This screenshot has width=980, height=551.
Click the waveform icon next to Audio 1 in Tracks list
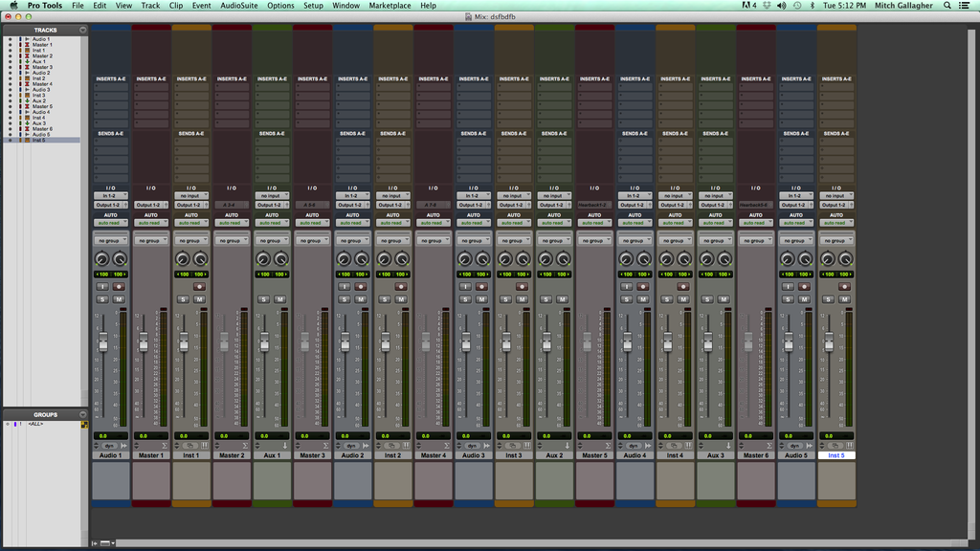tap(27, 38)
